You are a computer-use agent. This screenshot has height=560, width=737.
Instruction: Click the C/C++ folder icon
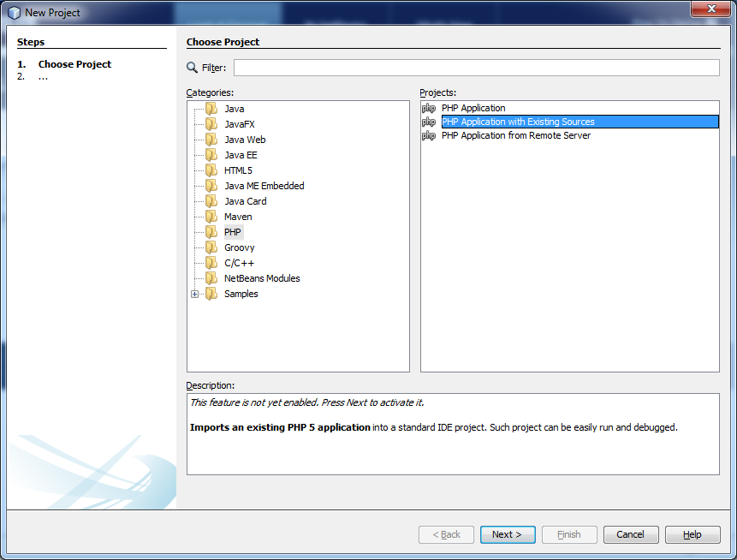click(211, 263)
